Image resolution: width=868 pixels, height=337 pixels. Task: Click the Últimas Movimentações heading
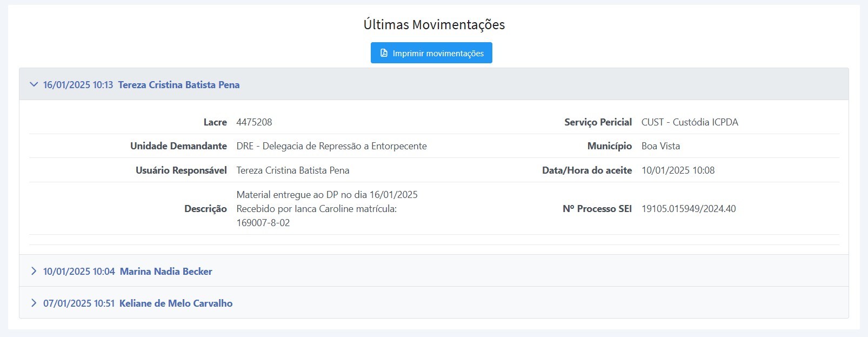434,25
